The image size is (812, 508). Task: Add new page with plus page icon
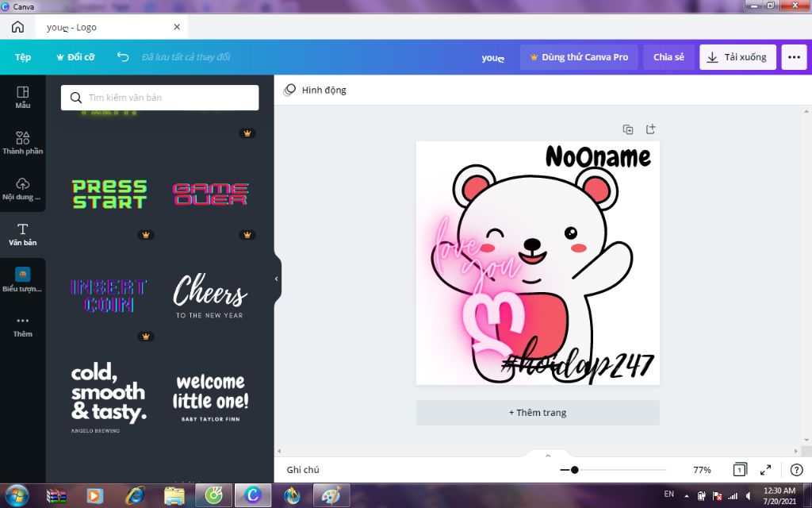651,129
